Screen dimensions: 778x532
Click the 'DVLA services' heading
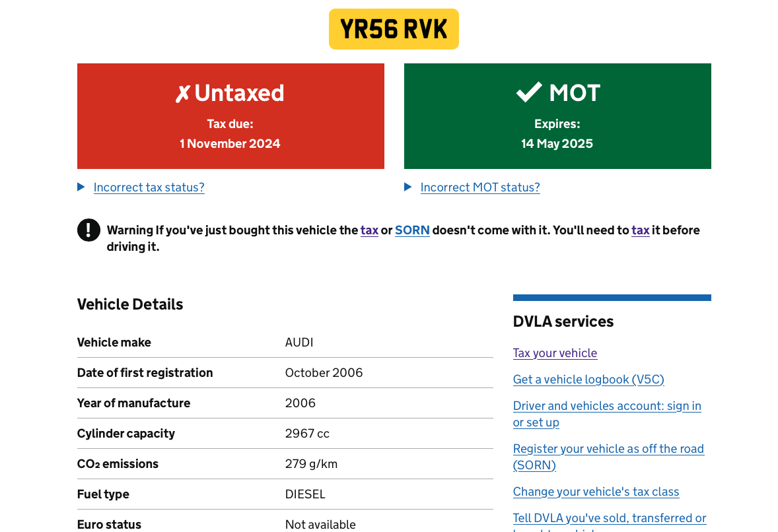[563, 321]
